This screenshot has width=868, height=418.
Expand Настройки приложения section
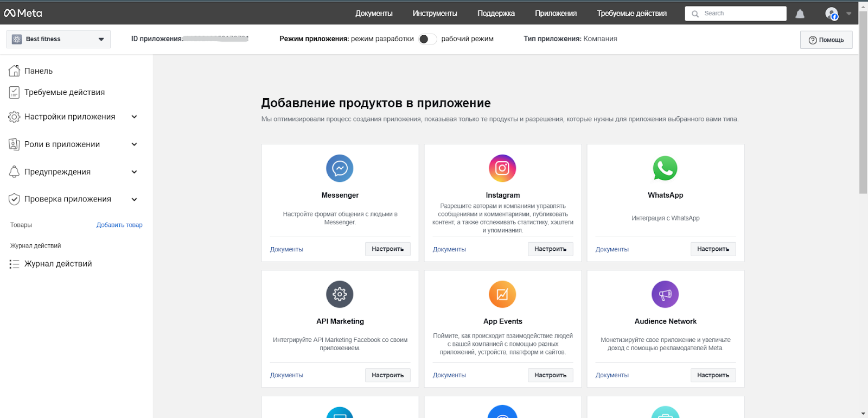(134, 117)
